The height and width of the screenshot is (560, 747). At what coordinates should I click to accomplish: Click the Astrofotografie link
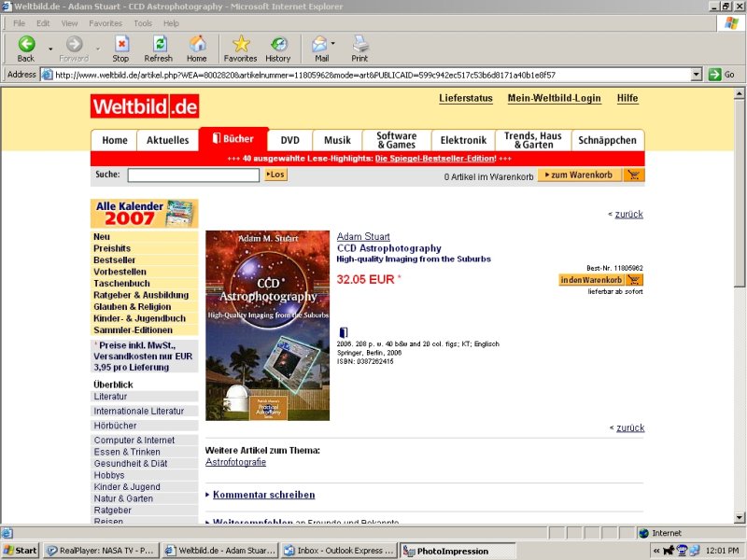(236, 462)
